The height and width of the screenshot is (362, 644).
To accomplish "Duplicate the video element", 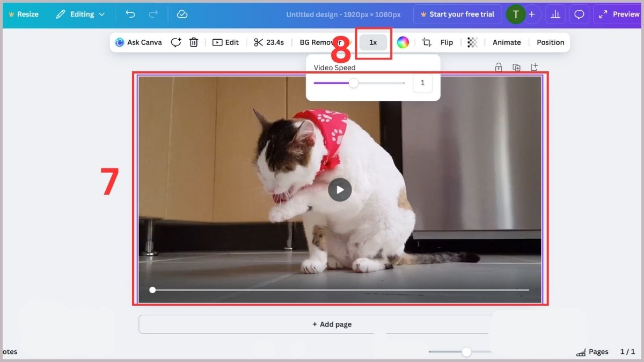I will click(x=516, y=67).
